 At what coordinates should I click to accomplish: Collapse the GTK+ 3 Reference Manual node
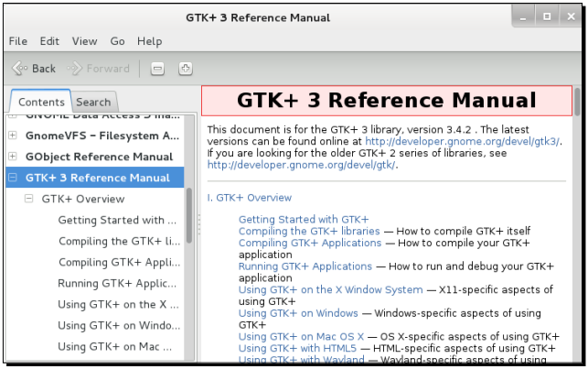coord(13,178)
